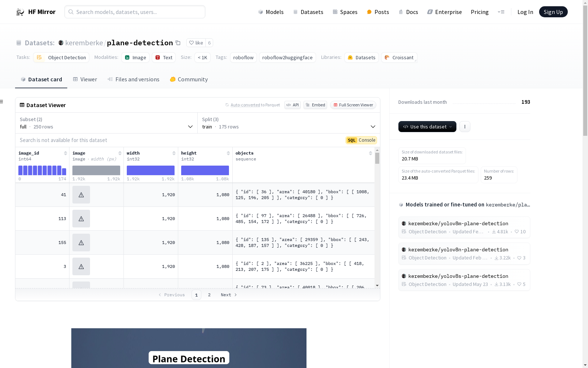This screenshot has height=368, width=588.
Task: Click the table vertical scrollbar thumb
Action: (x=377, y=158)
